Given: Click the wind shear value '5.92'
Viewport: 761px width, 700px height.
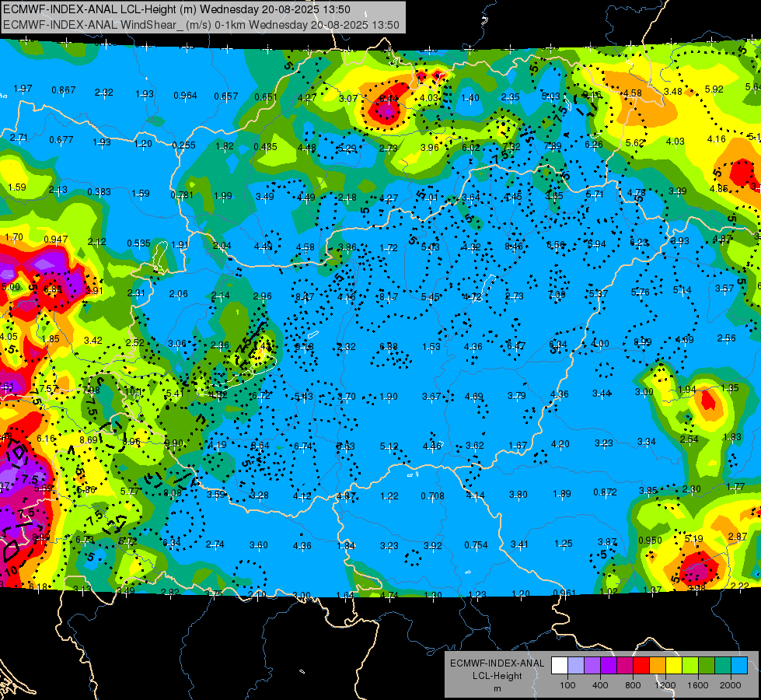Looking at the screenshot, I should click(714, 89).
